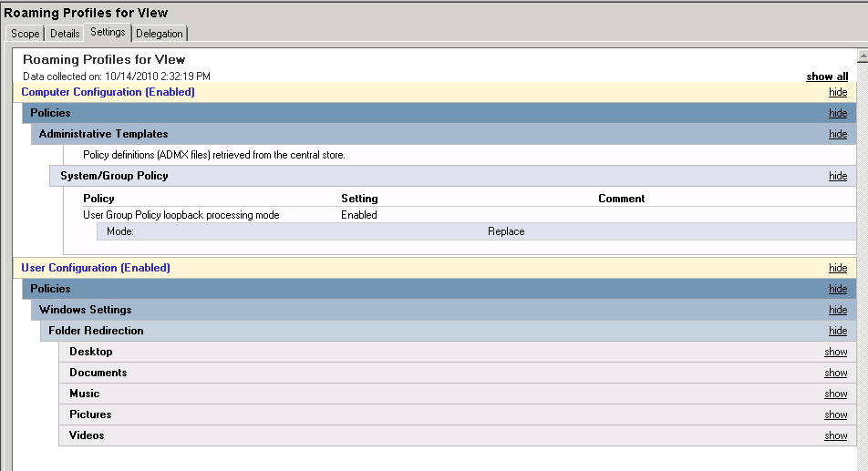Click the Folder Redirection heading
Image resolution: width=868 pixels, height=471 pixels.
click(96, 331)
